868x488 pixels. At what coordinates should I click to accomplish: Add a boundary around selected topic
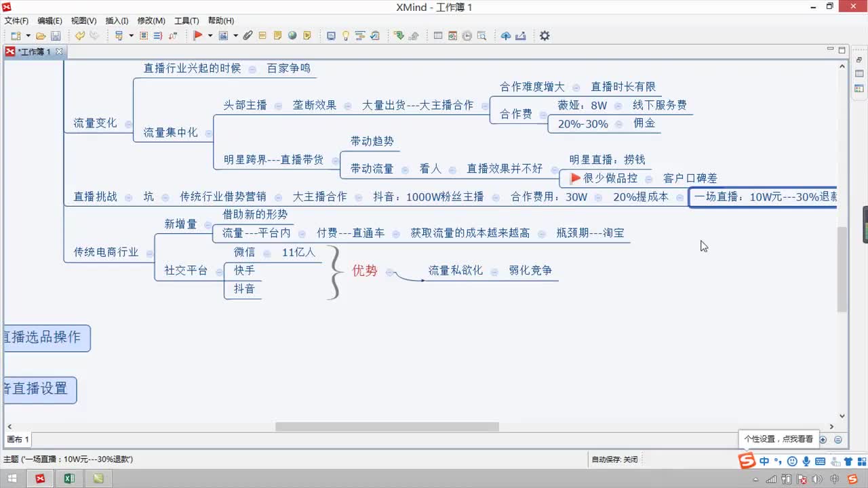point(144,35)
